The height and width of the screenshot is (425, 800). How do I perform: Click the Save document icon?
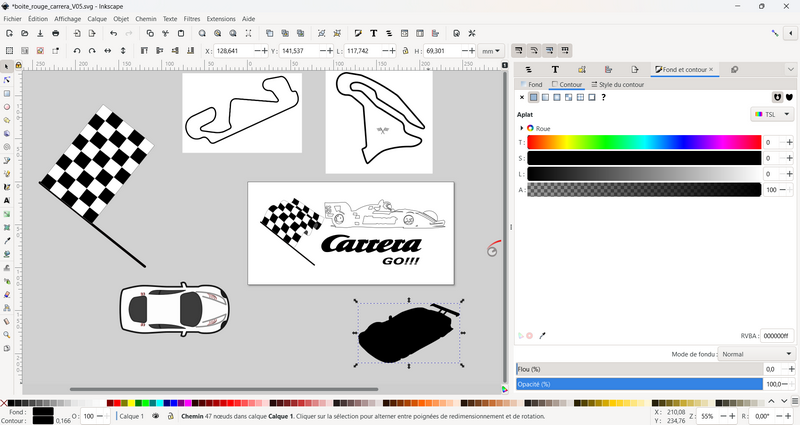[x=40, y=33]
